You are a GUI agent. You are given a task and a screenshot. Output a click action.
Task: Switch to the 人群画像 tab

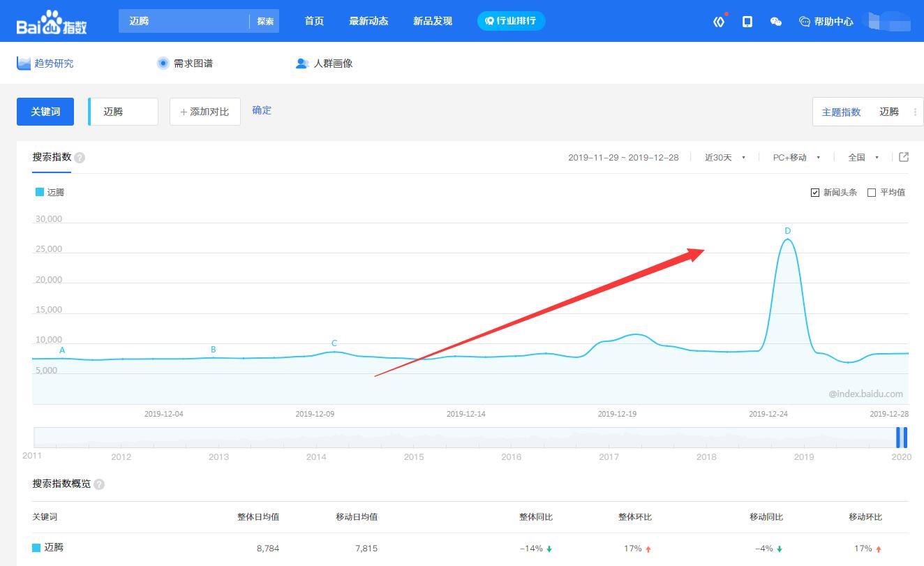333,64
